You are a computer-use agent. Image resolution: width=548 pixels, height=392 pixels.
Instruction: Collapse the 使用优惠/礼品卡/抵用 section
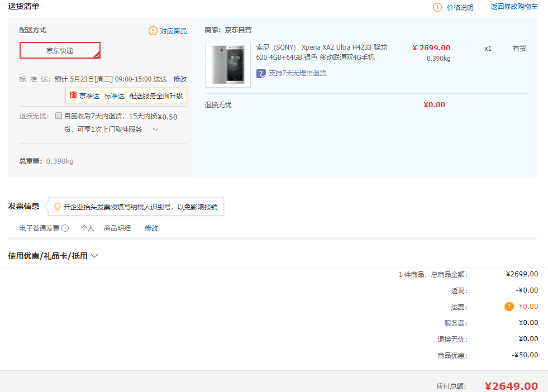pos(94,256)
